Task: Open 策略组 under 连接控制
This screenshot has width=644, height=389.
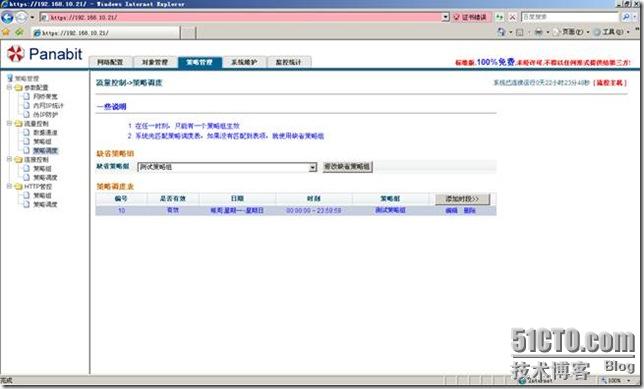Action: pyautogui.click(x=42, y=168)
